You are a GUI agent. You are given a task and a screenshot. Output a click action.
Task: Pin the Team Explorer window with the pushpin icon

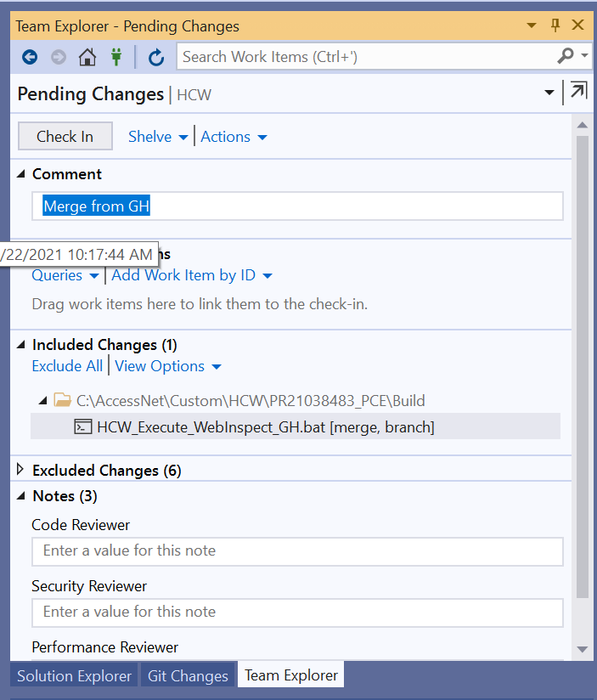(x=555, y=25)
